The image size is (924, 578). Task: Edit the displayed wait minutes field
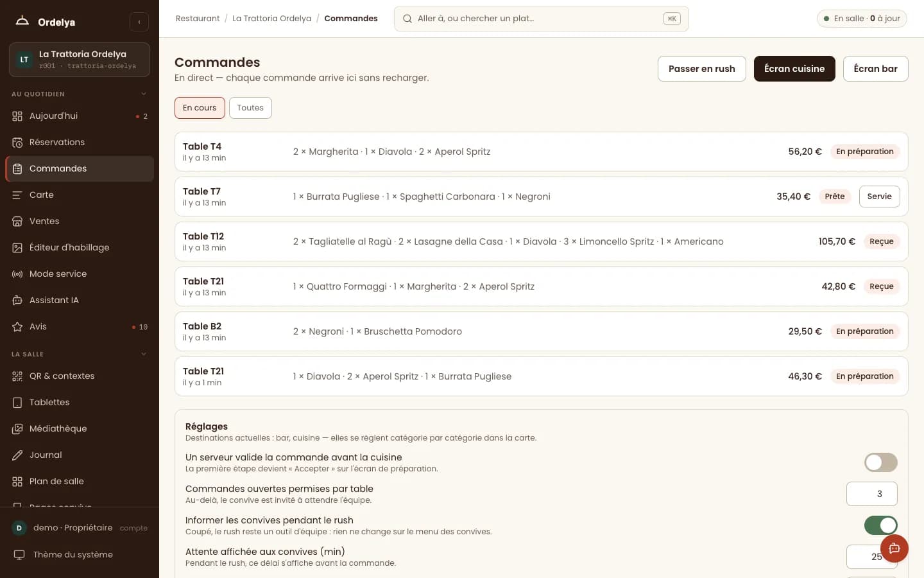871,557
